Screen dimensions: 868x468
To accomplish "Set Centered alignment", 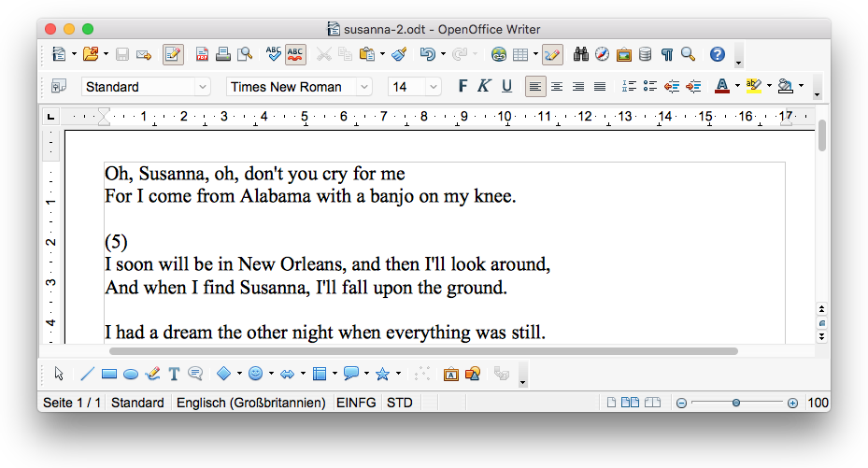I will point(557,86).
